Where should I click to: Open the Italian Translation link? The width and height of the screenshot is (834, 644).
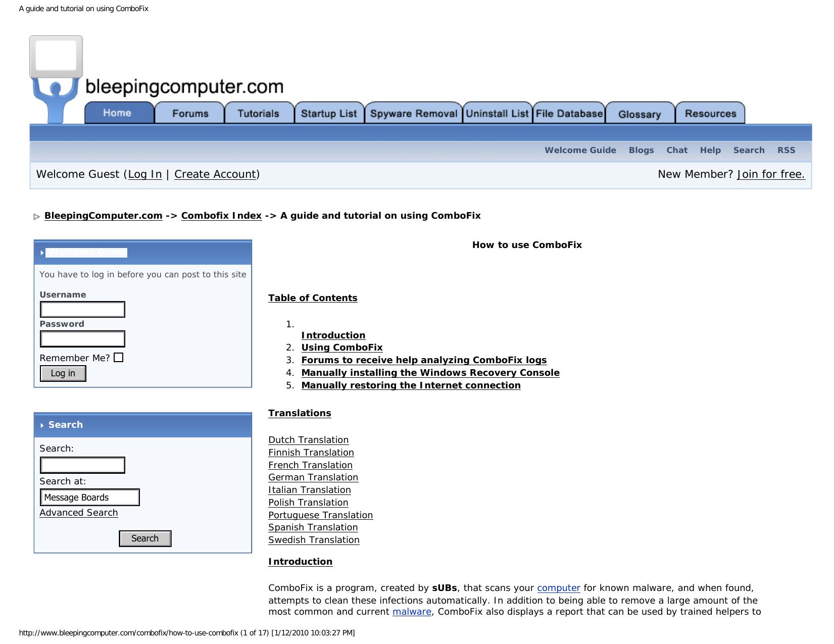pos(310,490)
